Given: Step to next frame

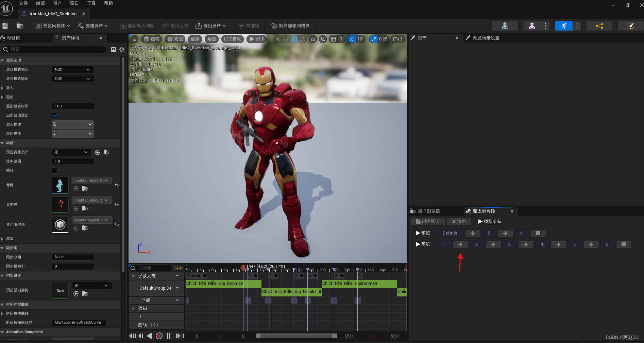Looking at the screenshot, I should click(177, 336).
